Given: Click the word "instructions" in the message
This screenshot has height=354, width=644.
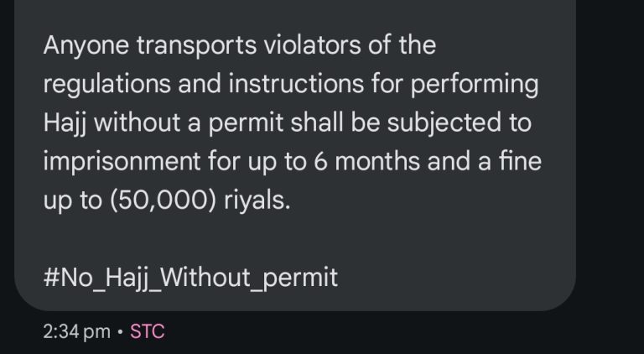Looking at the screenshot, I should click(x=297, y=84).
